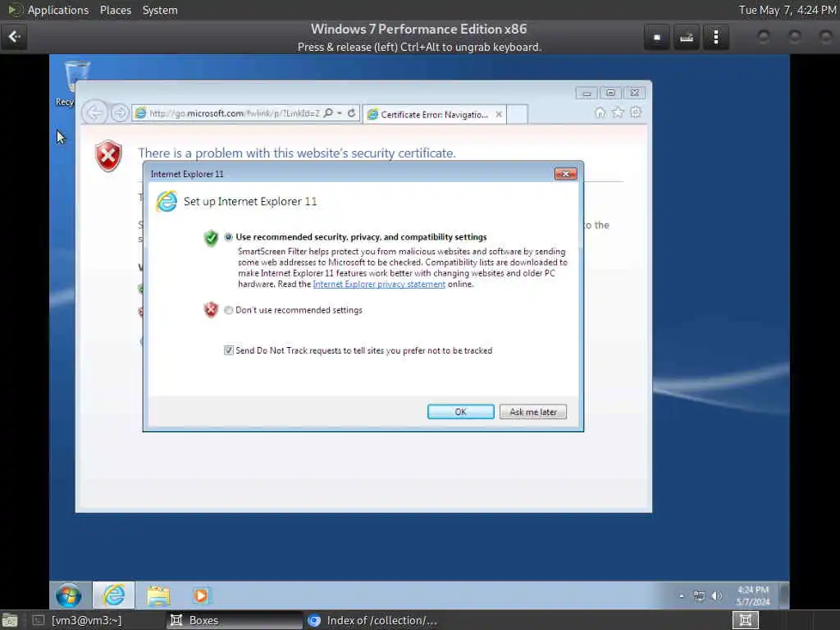Click the IE Home icon
This screenshot has height=630, width=840.
(600, 112)
